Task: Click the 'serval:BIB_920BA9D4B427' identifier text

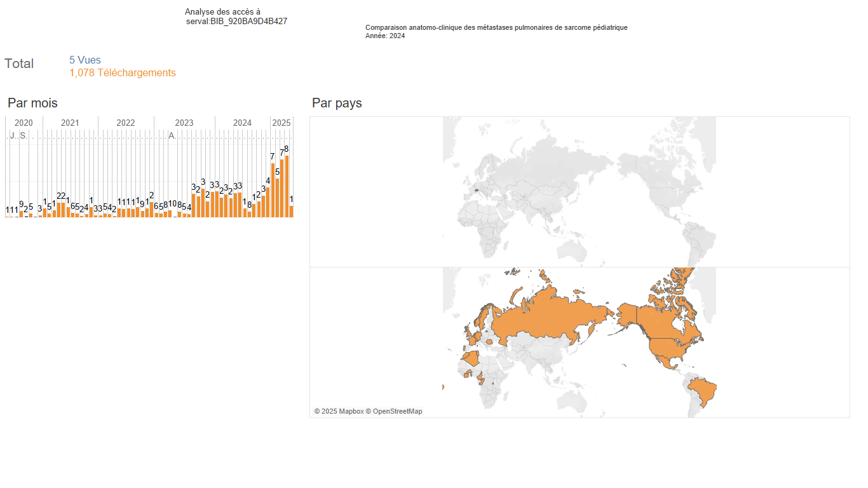Action: tap(237, 21)
